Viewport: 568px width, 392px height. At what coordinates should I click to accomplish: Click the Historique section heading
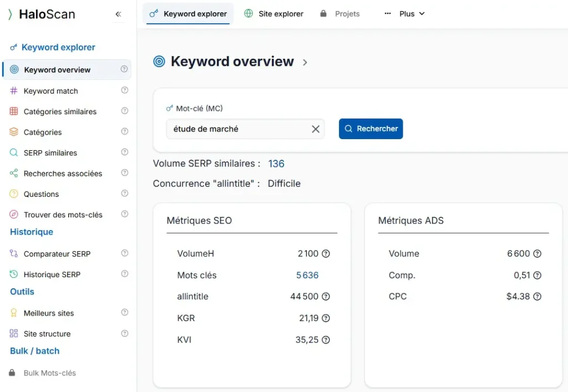(32, 232)
